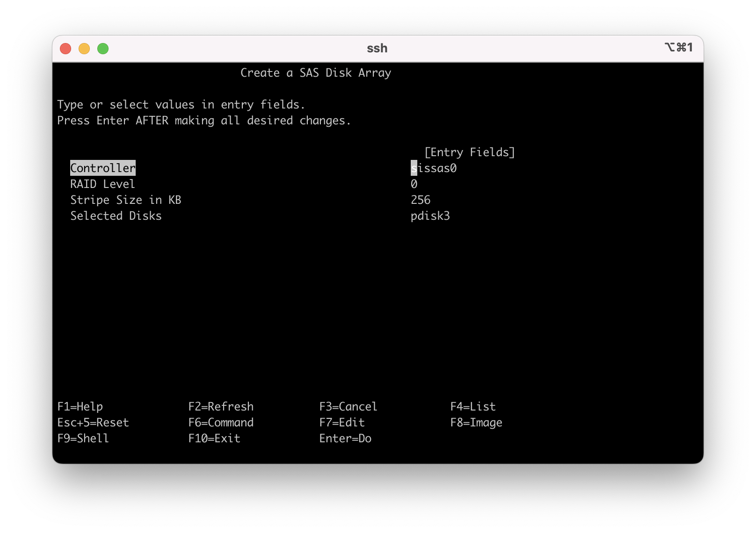Click the F10=Exit key hint

click(x=214, y=438)
